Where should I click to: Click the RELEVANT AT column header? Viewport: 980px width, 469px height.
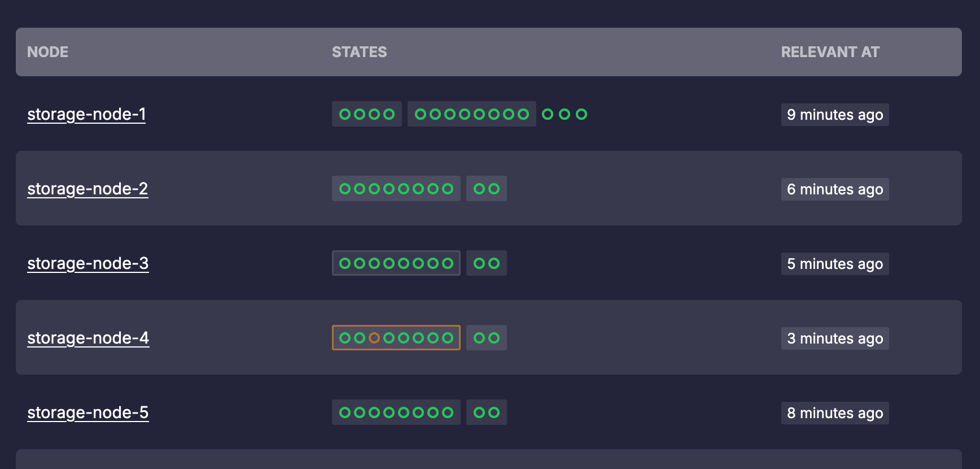(x=830, y=52)
